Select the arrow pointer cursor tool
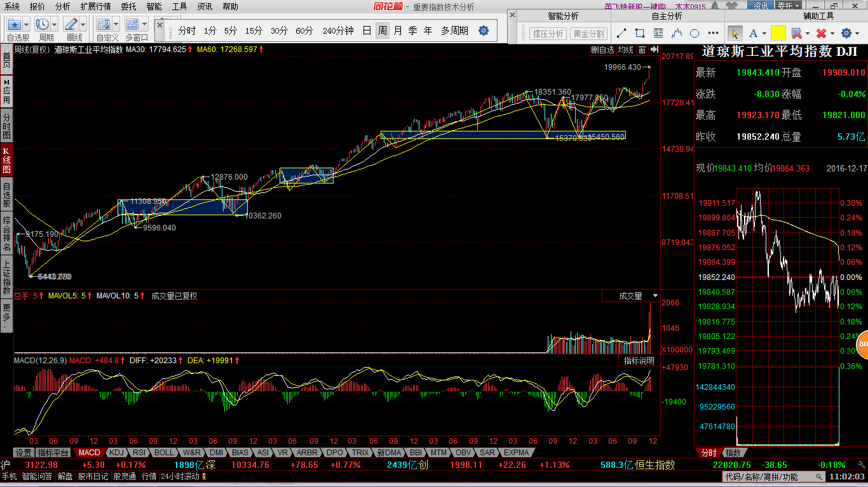 pos(735,33)
